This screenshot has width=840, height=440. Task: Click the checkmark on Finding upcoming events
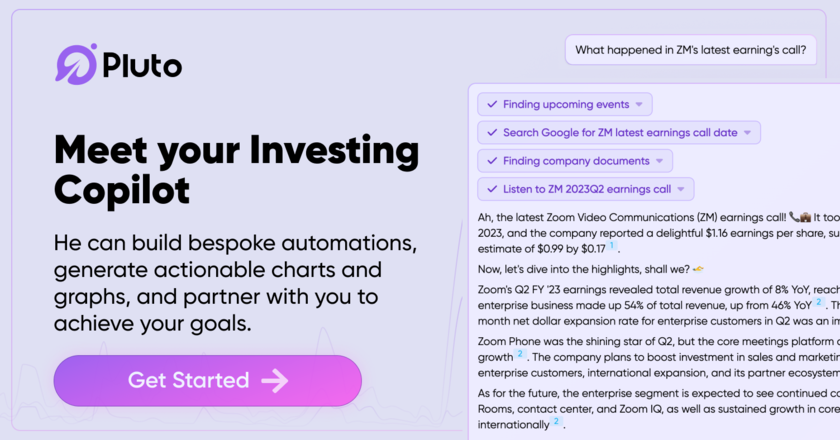pos(492,104)
